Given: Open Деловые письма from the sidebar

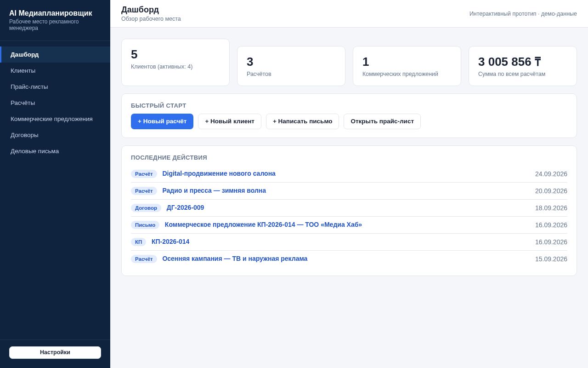Looking at the screenshot, I should [55, 151].
